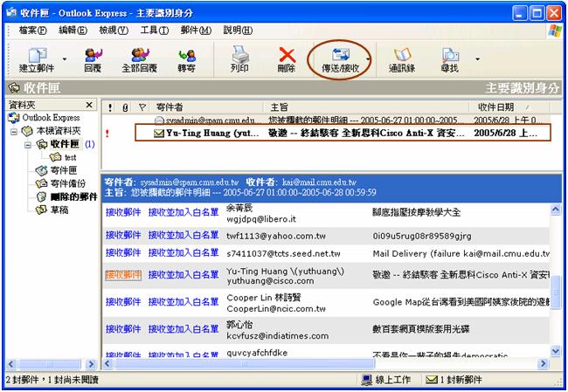Open the 檔案(F) menu

33,31
